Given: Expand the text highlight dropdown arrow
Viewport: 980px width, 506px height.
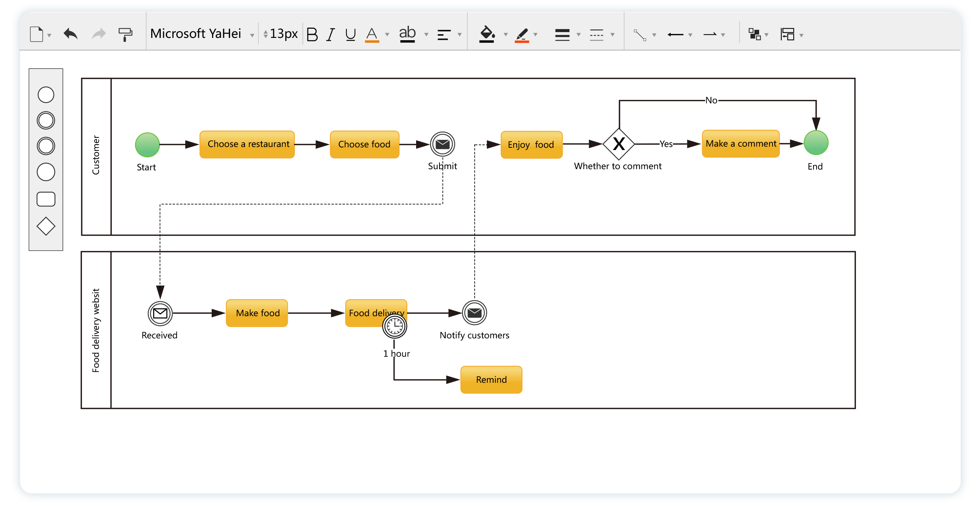Looking at the screenshot, I should (x=426, y=35).
